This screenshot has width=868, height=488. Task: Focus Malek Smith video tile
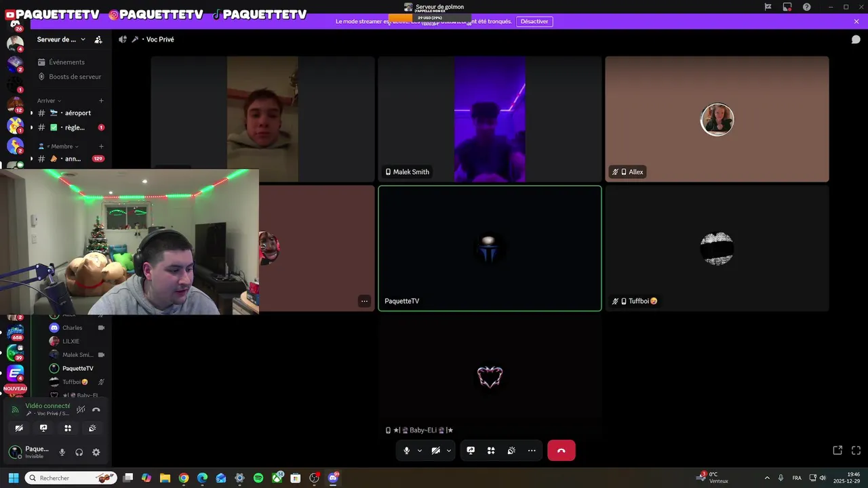click(x=490, y=119)
